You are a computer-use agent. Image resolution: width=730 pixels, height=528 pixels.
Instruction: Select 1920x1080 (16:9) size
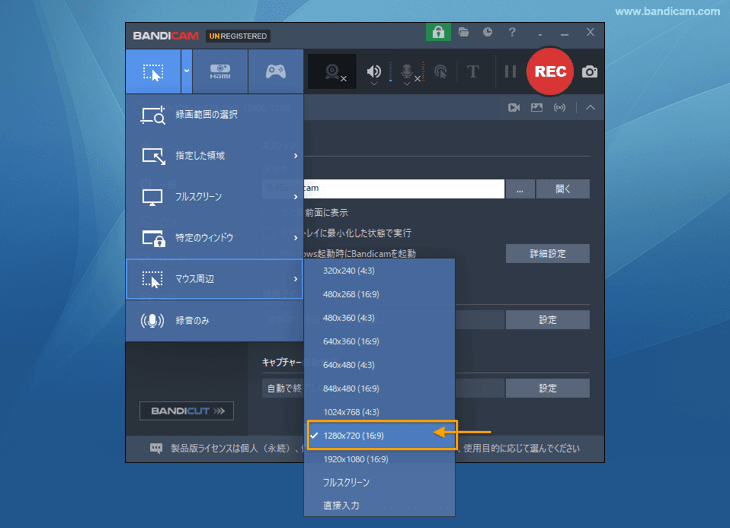point(379,459)
